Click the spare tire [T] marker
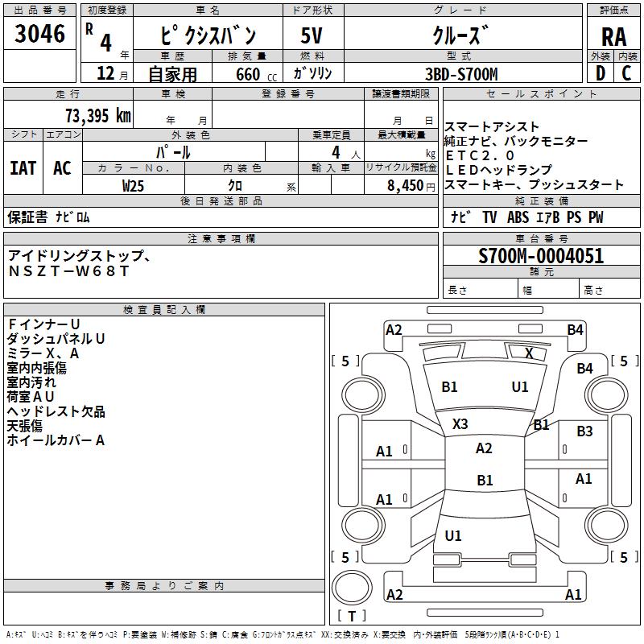This screenshot has width=644, height=644. 352,616
